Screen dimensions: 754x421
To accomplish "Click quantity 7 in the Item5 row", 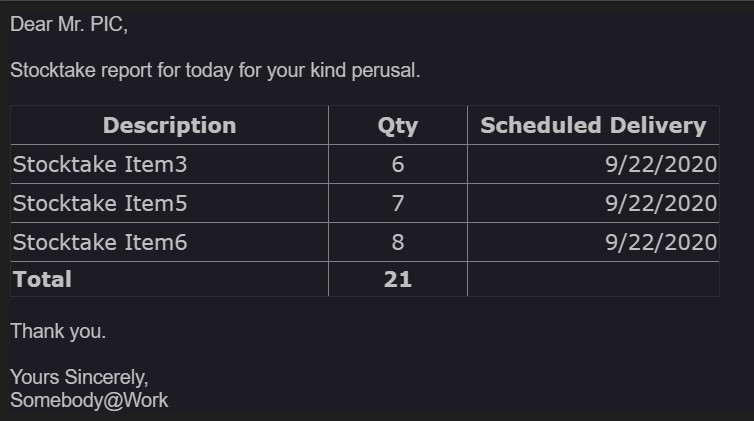I will click(398, 203).
